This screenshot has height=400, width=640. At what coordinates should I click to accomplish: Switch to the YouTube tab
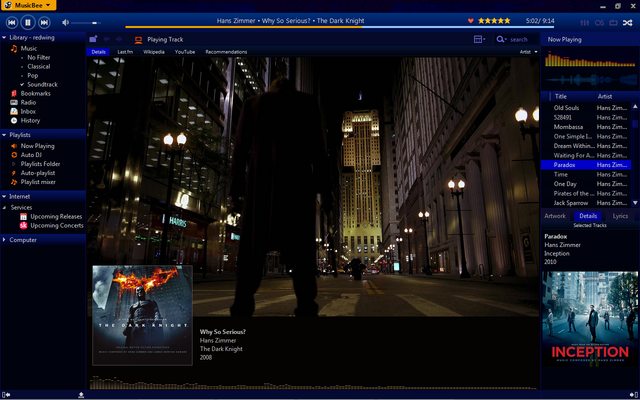(x=185, y=52)
